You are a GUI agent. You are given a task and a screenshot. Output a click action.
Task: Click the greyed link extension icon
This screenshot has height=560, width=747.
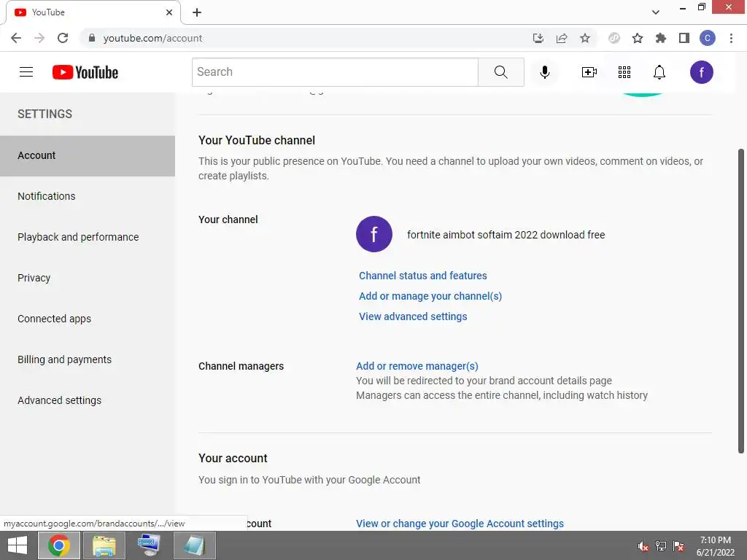(x=614, y=38)
